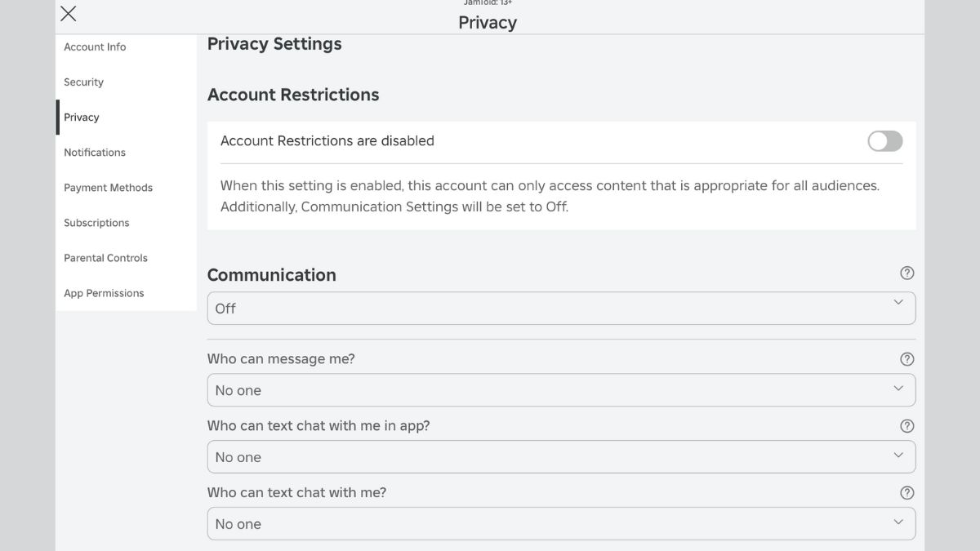
Task: Expand the Communication dropdown set to Off
Action: 561,309
